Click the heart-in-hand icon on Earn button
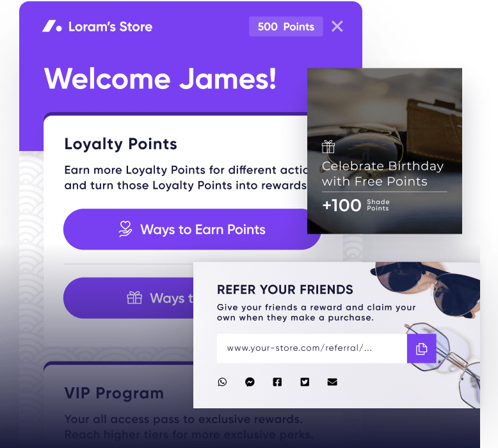This screenshot has height=448, width=498. pyautogui.click(x=125, y=229)
